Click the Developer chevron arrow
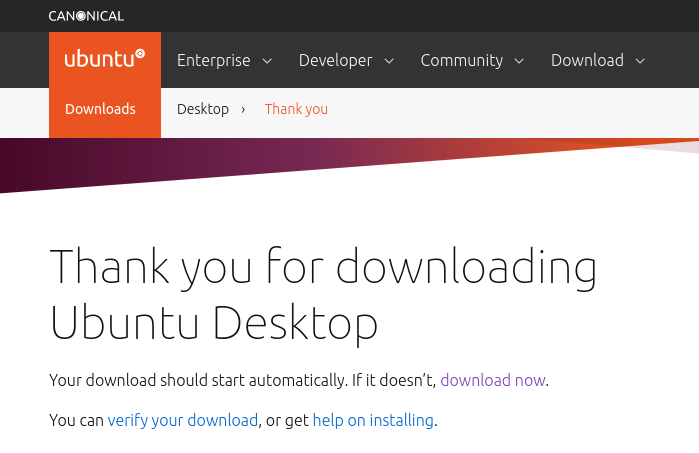 [389, 61]
